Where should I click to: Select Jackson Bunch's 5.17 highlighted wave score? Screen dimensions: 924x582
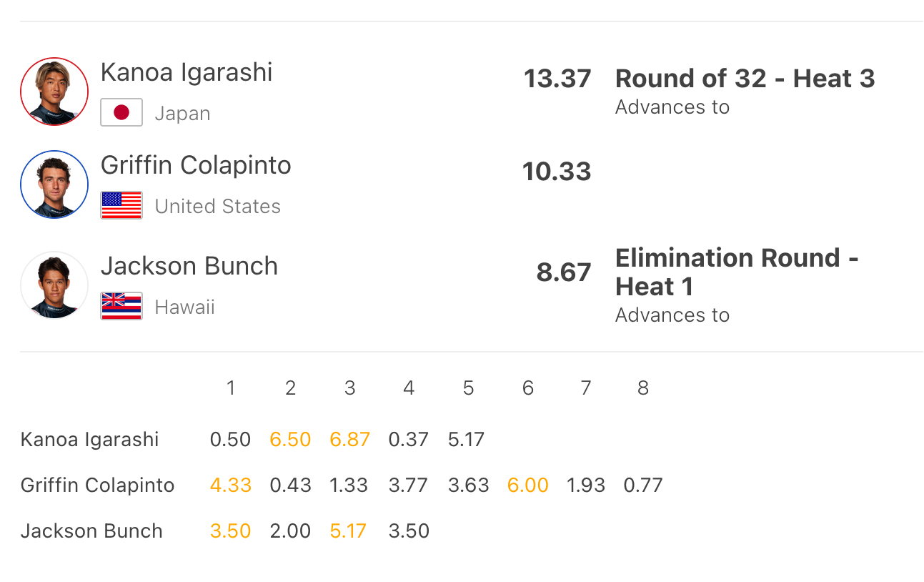(348, 531)
